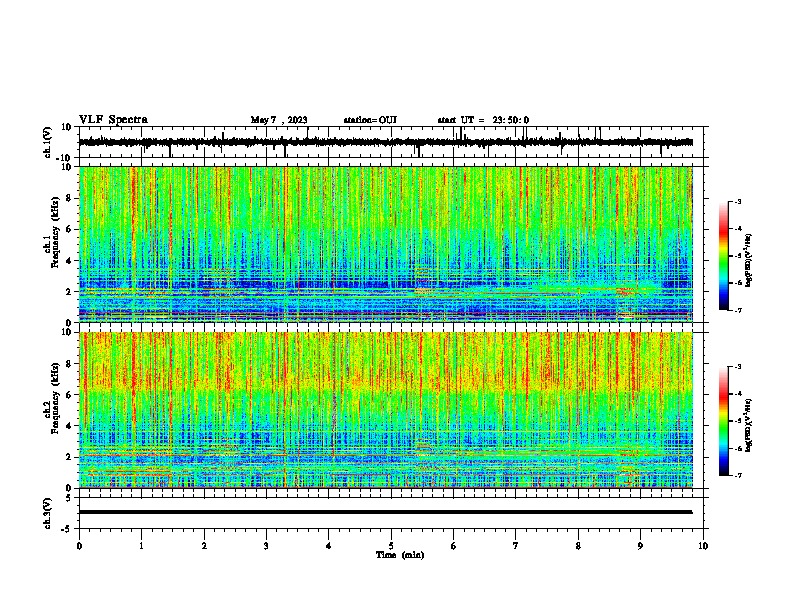The image size is (792, 612).
Task: Click the "ch.3(V)" axis label
Action: (x=48, y=513)
